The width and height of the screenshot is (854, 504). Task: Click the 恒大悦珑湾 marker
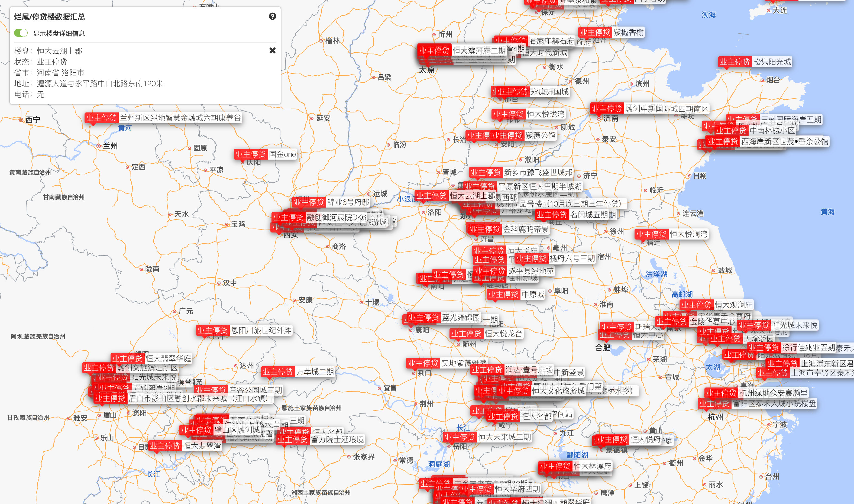529,114
